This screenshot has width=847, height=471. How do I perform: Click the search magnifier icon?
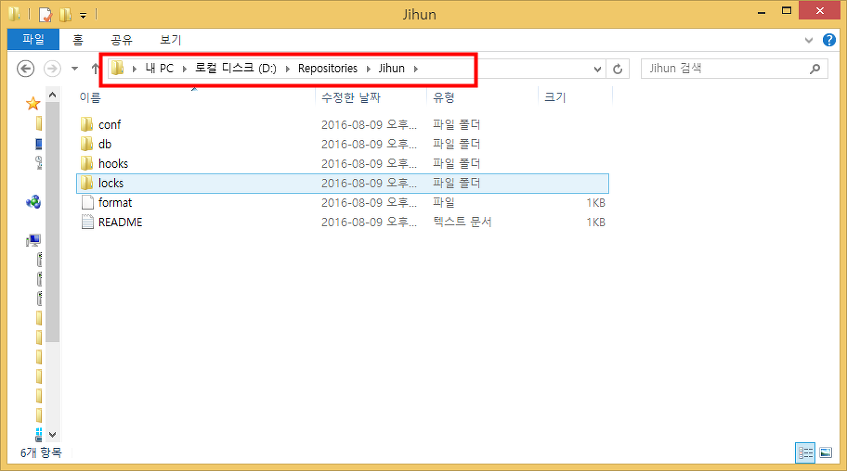tap(815, 69)
